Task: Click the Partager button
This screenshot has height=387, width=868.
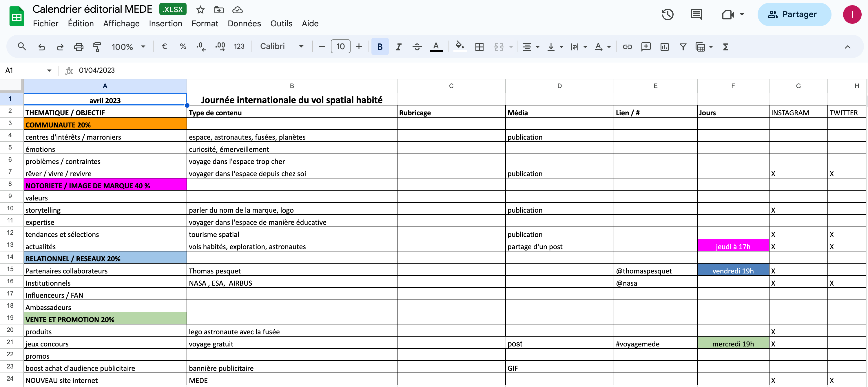Action: coord(794,14)
